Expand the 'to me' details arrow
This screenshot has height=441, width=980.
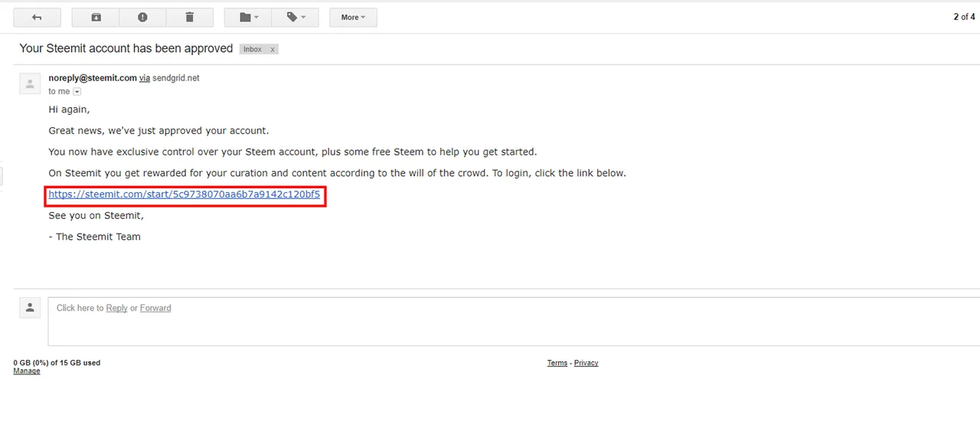77,92
